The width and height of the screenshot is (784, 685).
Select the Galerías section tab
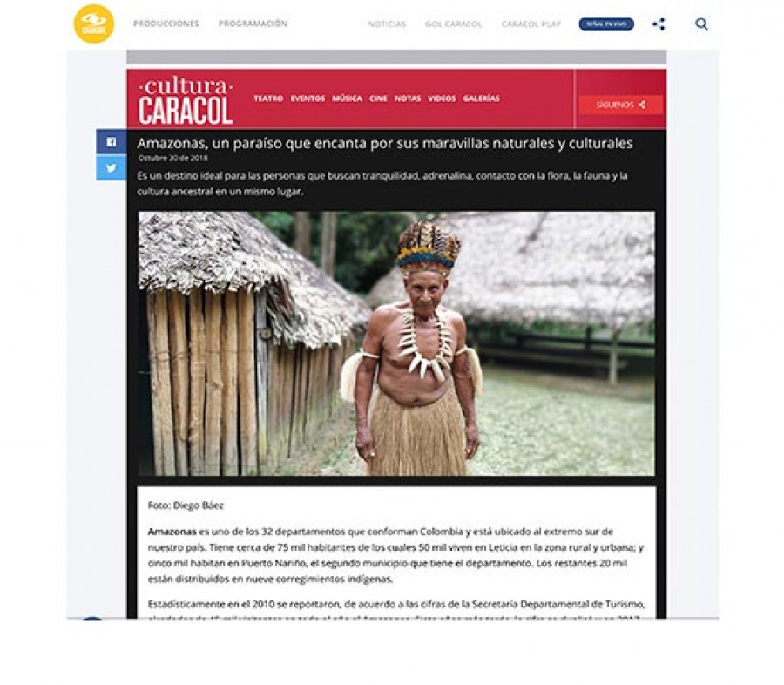point(481,98)
